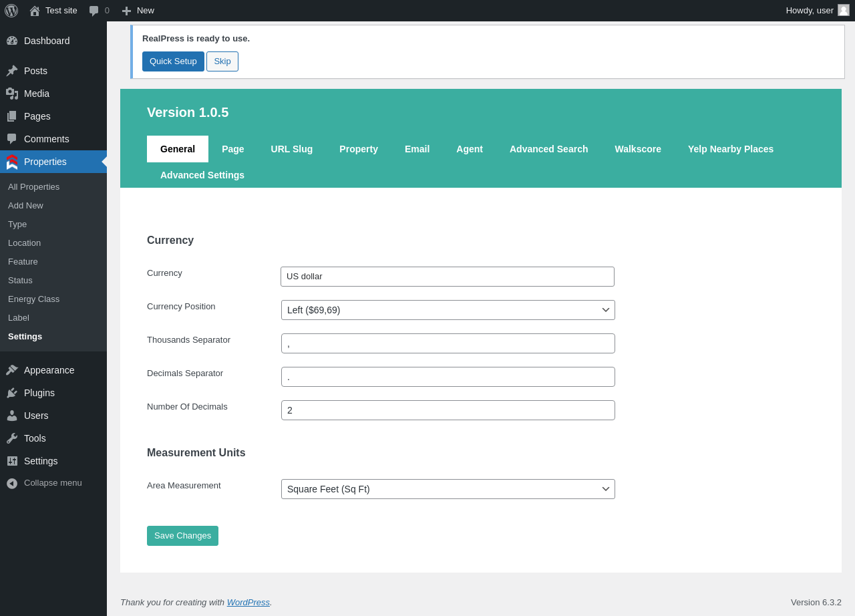Open the URL Slug tab
This screenshot has height=616, width=855.
pos(292,149)
